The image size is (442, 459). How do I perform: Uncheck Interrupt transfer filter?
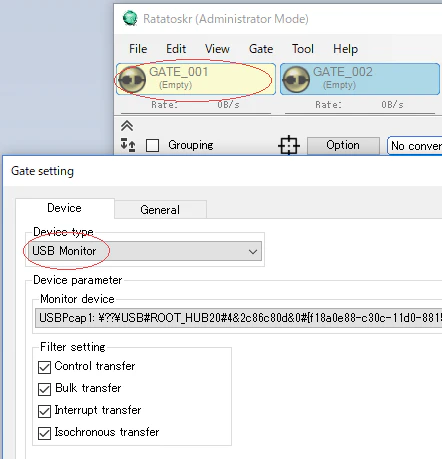pyautogui.click(x=44, y=411)
